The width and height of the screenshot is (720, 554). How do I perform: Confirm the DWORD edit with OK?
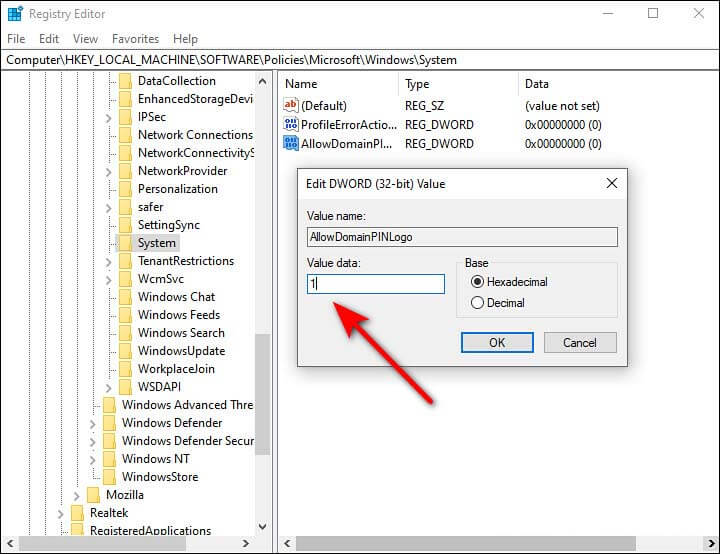497,342
